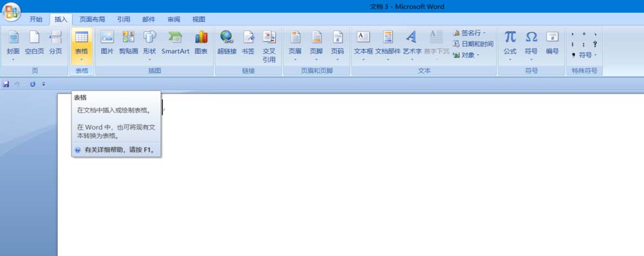Open the round Office button menu
The width and height of the screenshot is (644, 256).
point(11,12)
